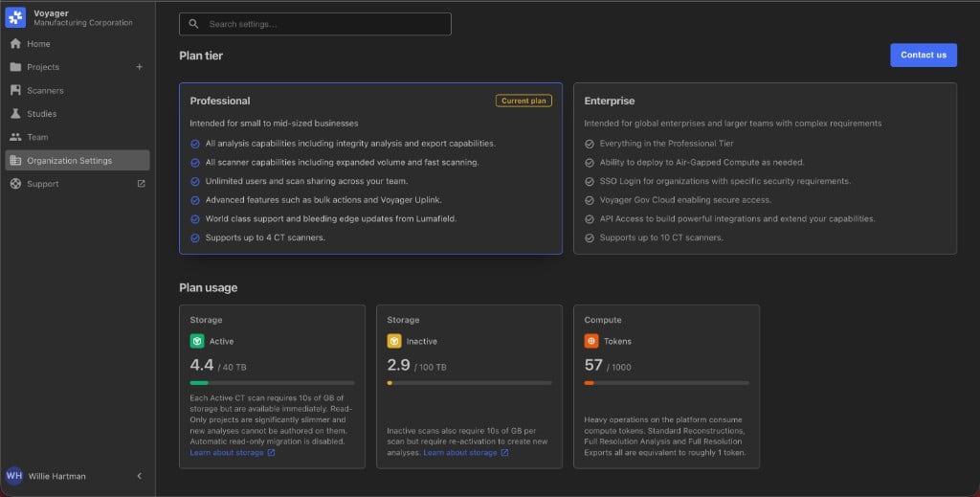
Task: Click the Plan tier heading
Action: [201, 56]
